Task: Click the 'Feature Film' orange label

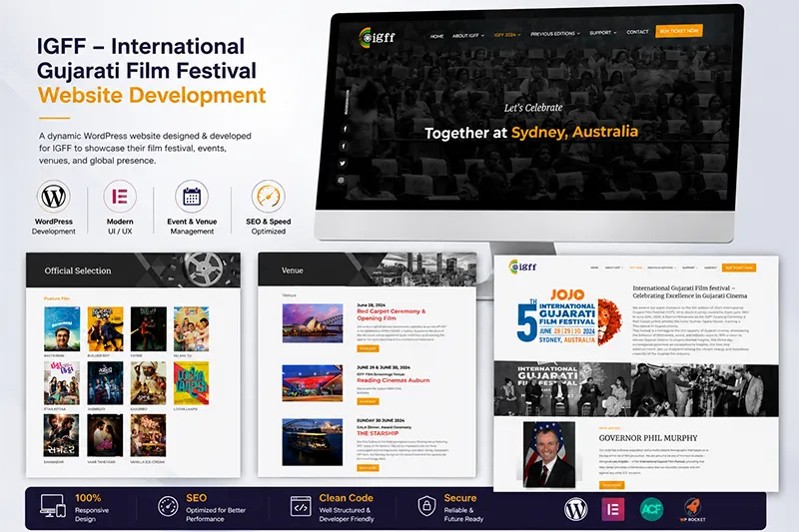Action: click(x=57, y=298)
